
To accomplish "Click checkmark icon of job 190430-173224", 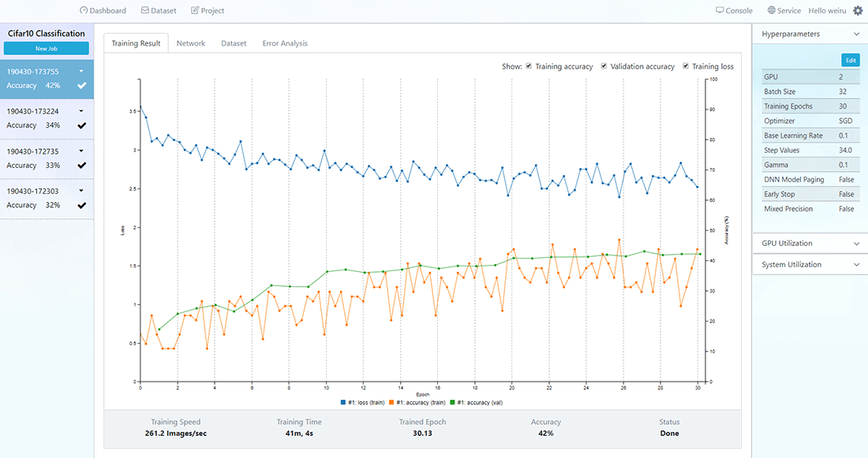I will click(x=82, y=125).
